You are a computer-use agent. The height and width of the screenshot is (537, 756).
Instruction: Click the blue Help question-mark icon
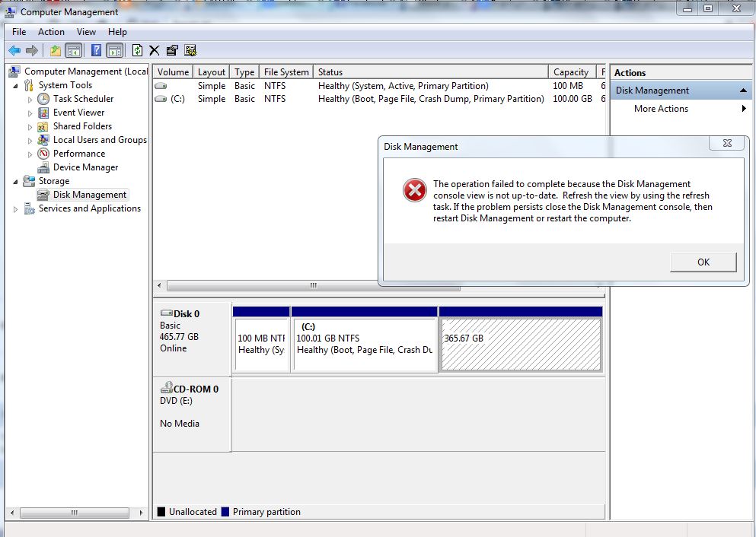[x=97, y=50]
